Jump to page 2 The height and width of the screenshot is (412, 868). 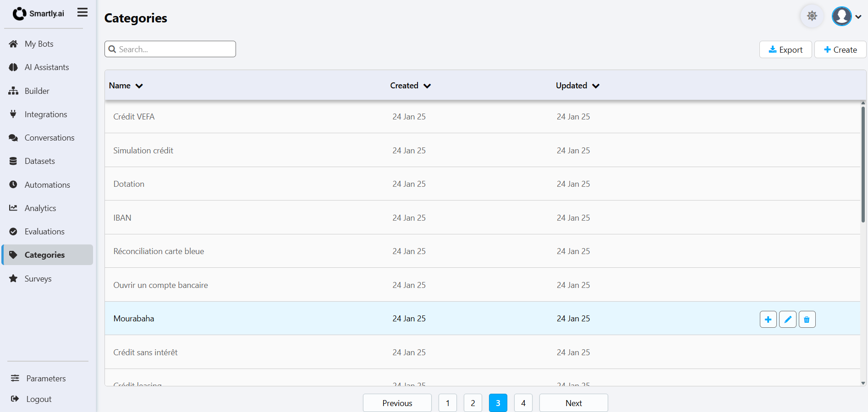point(473,403)
